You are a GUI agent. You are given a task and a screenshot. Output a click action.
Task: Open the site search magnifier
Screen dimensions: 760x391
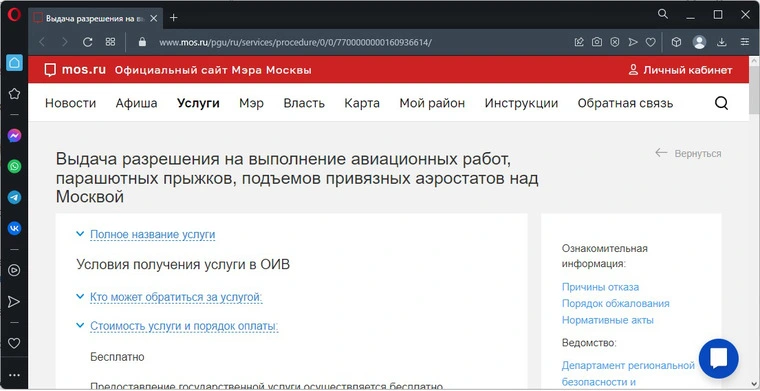pos(721,103)
